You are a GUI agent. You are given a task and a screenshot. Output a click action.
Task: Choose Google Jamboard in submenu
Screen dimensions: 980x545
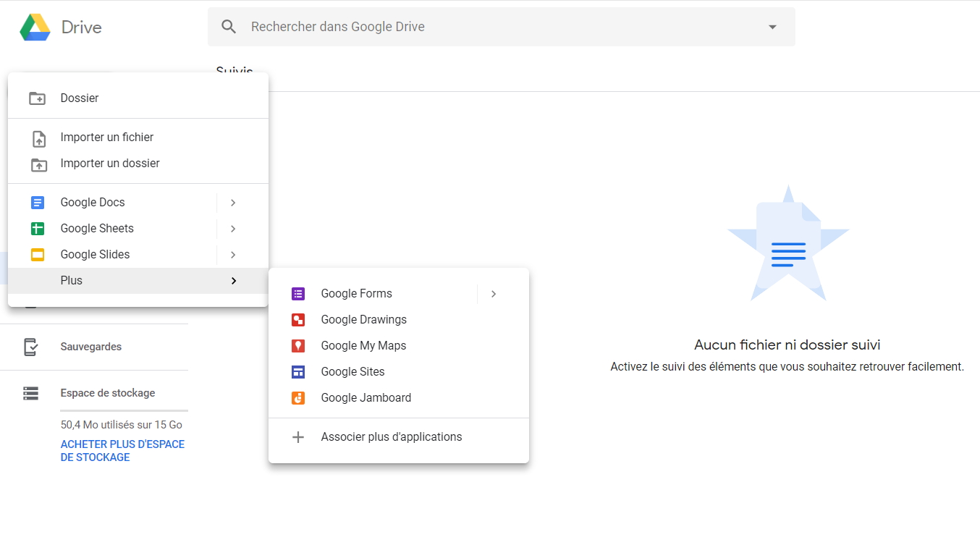399,398
